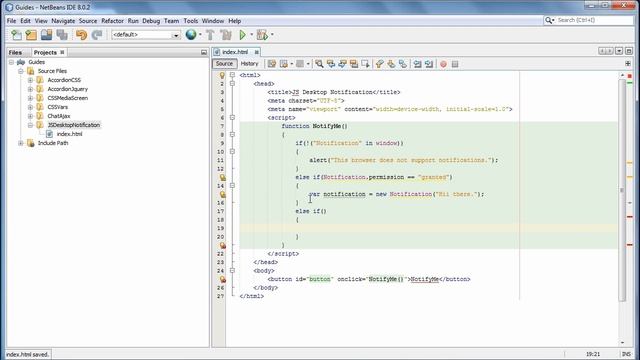The image size is (640, 360).
Task: Collapse the code fold on line 8
Action: point(232,135)
